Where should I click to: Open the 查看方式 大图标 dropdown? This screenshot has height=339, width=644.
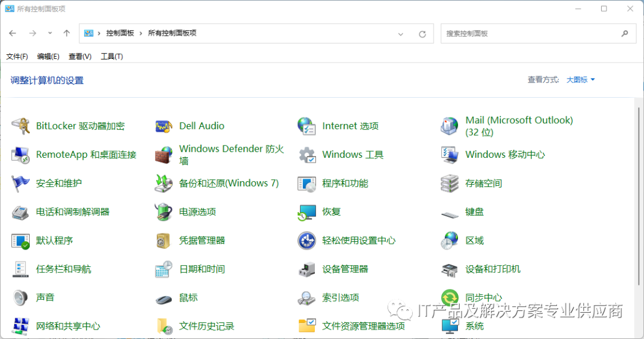580,80
